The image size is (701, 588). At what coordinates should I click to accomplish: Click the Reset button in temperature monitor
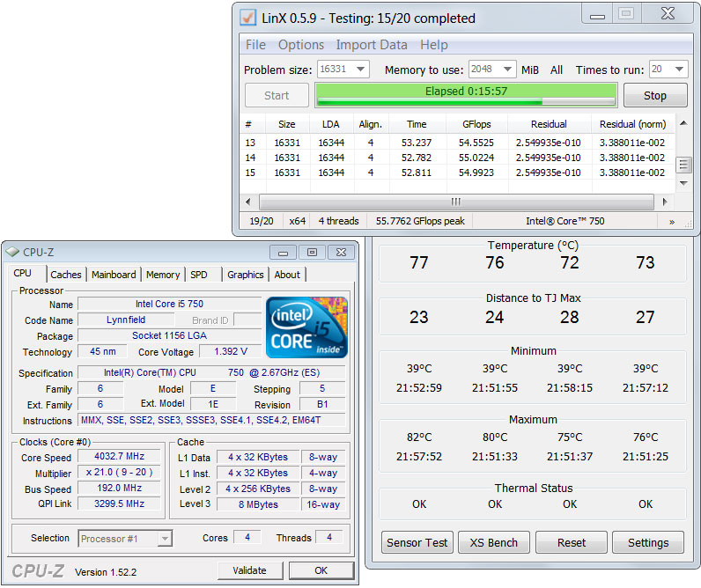(x=572, y=543)
